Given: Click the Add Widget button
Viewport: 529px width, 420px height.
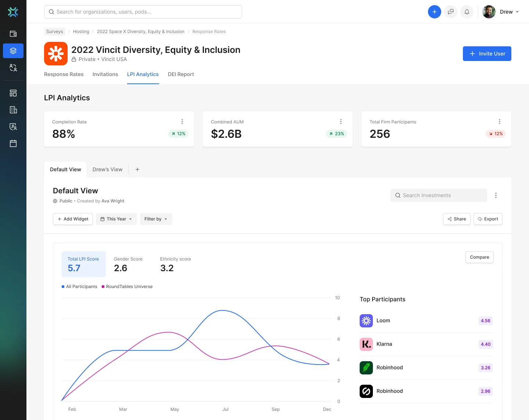Looking at the screenshot, I should [x=73, y=219].
